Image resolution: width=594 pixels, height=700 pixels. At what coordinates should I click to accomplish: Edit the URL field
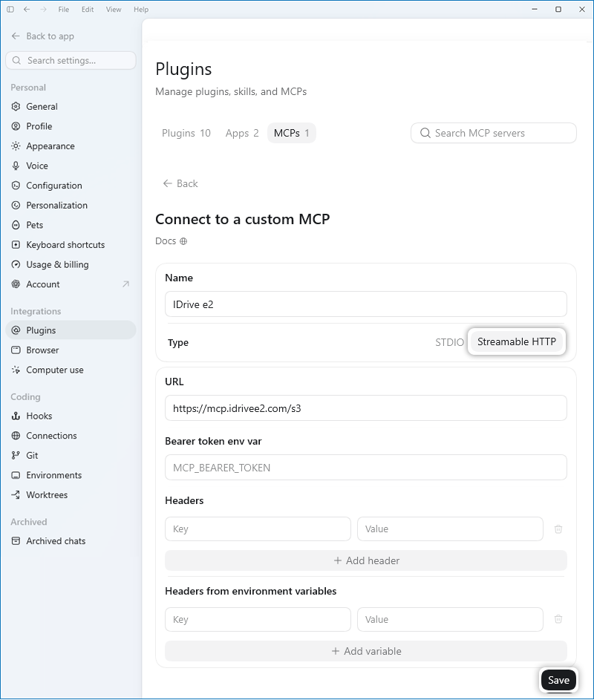pyautogui.click(x=366, y=408)
